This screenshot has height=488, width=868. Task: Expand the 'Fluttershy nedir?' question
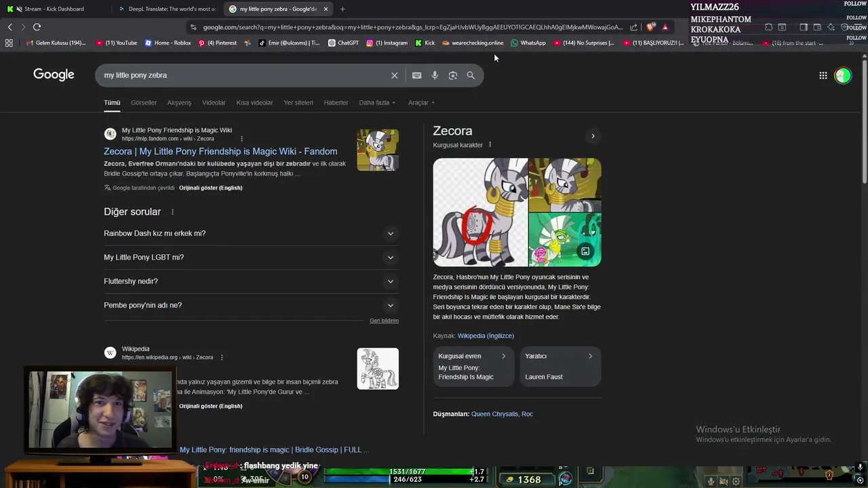point(251,281)
